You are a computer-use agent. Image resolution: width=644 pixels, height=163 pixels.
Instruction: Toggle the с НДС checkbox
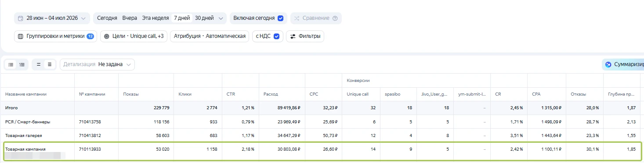click(276, 36)
